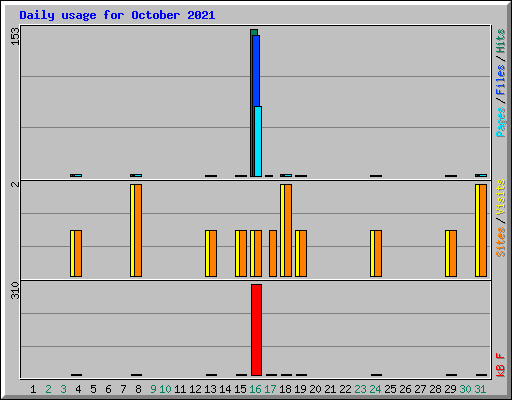Screen dimensions: 512x400
Task: Click day label "13" on the x-axis
Action: [210, 389]
